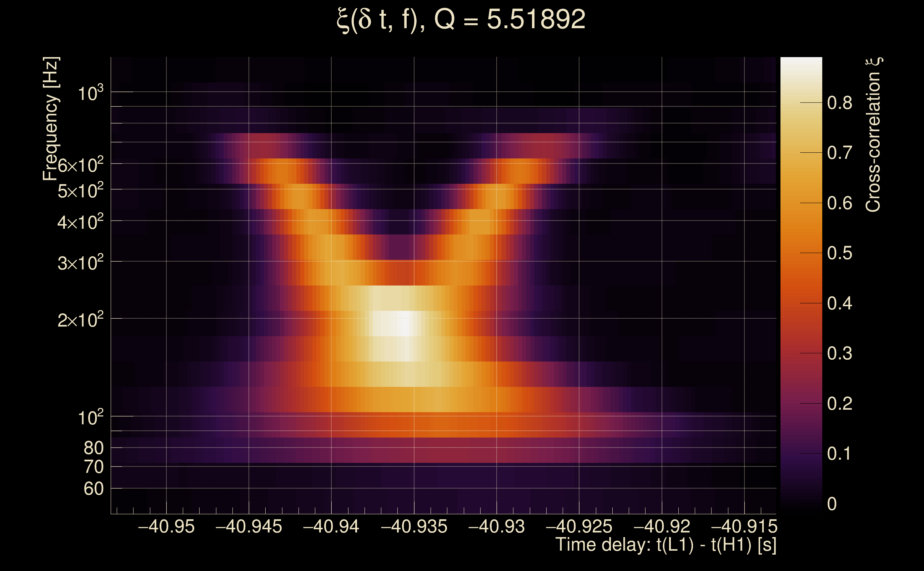This screenshot has width=924, height=571.
Task: Click the 60 Hz frequency axis tick label
Action: pos(94,489)
